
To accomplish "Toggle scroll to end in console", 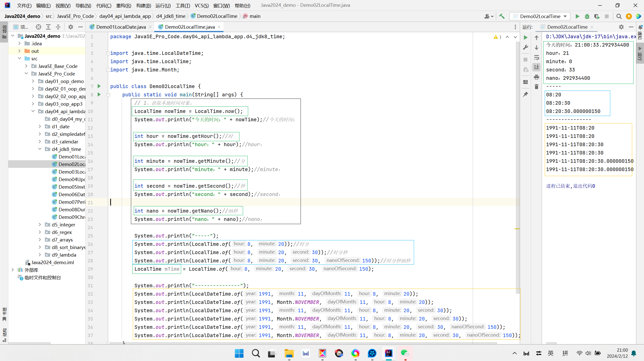I will coord(536,67).
